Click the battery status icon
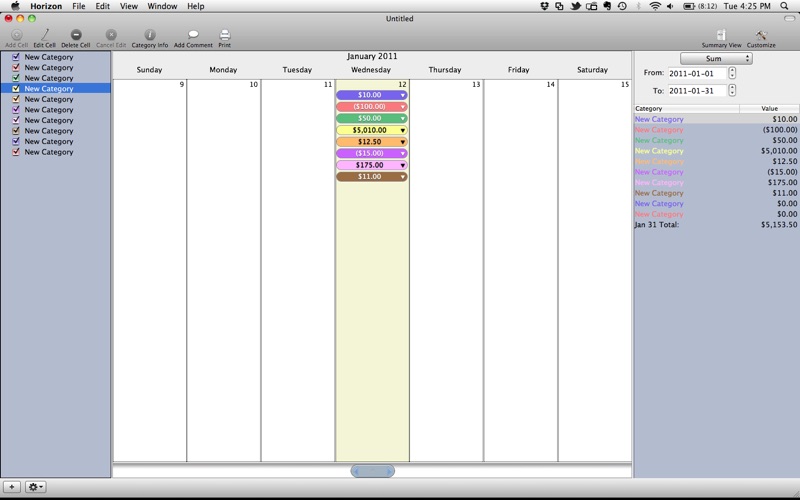 [689, 6]
